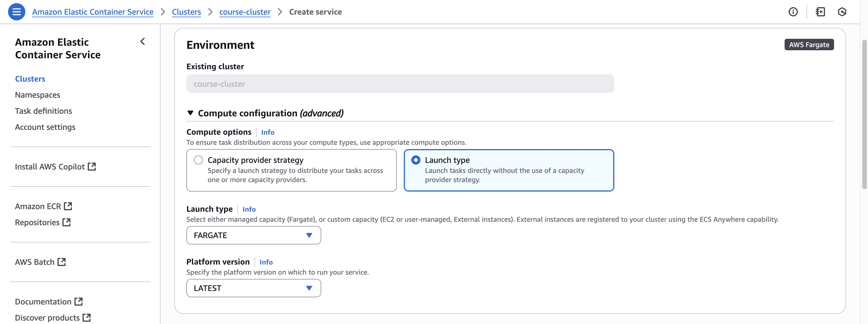Open the CloudShell terminal icon in header
The width and height of the screenshot is (868, 324).
(820, 12)
